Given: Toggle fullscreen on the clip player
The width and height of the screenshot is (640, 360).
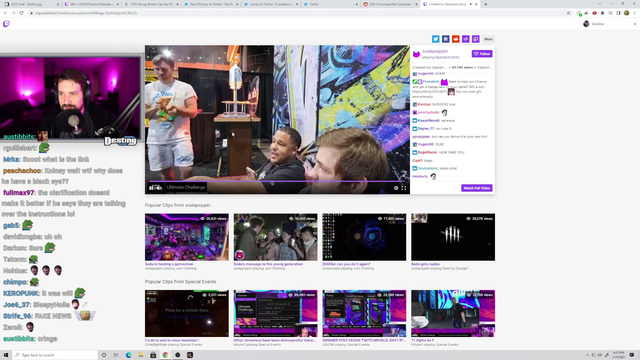Looking at the screenshot, I should (x=404, y=188).
